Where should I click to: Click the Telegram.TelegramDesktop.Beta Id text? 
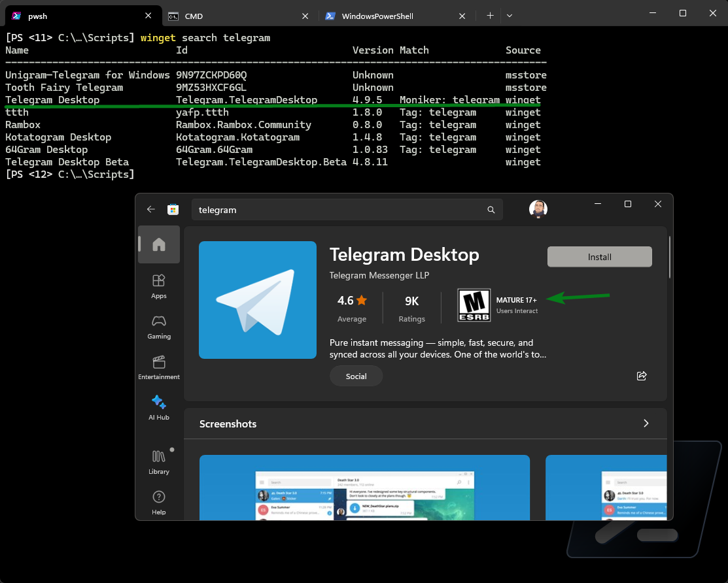[262, 162]
